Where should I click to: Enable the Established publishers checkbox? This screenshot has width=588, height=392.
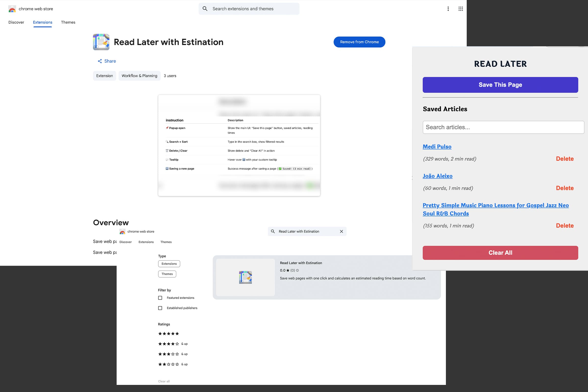160,308
